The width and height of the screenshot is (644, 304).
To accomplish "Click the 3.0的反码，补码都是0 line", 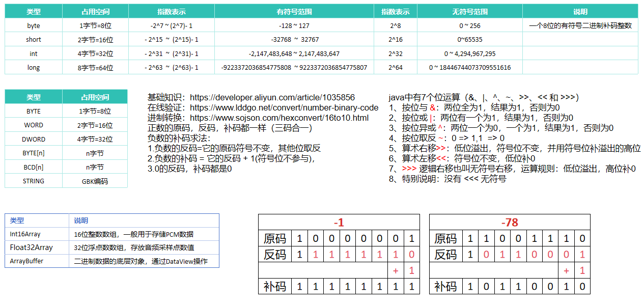I will [x=189, y=169].
